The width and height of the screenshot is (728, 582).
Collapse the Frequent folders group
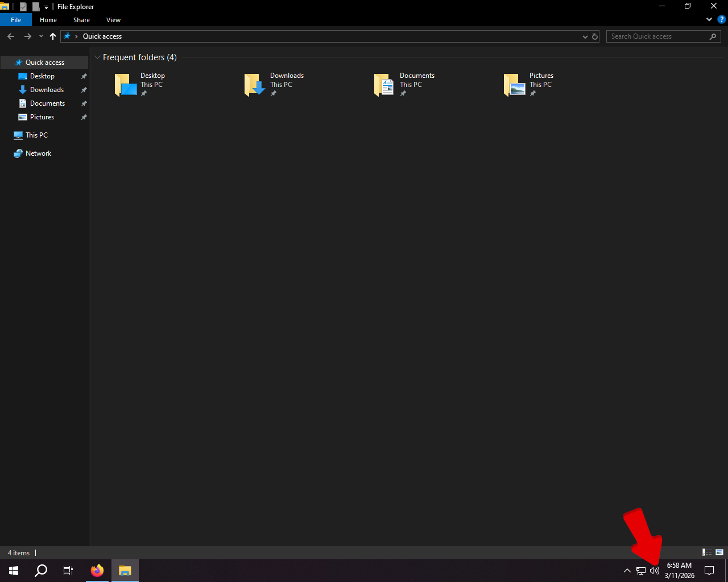[97, 57]
